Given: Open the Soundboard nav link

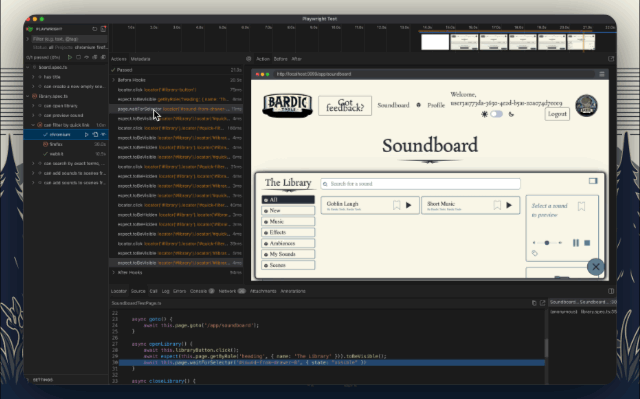Looking at the screenshot, I should point(393,105).
